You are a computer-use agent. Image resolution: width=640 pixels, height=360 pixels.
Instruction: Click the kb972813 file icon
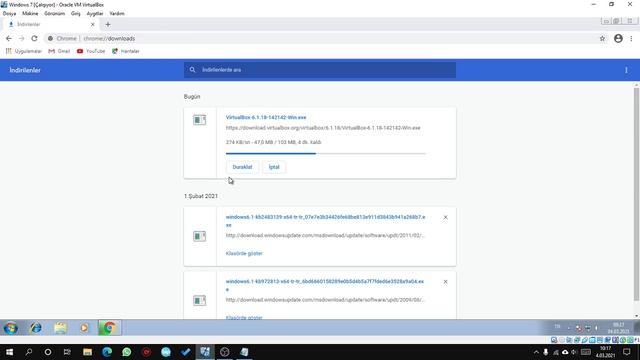tap(200, 300)
